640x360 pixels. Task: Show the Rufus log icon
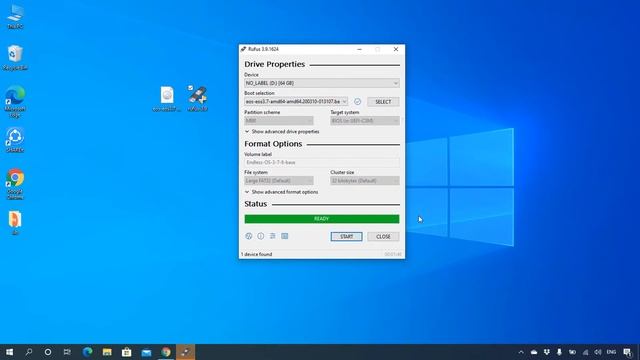tap(284, 236)
